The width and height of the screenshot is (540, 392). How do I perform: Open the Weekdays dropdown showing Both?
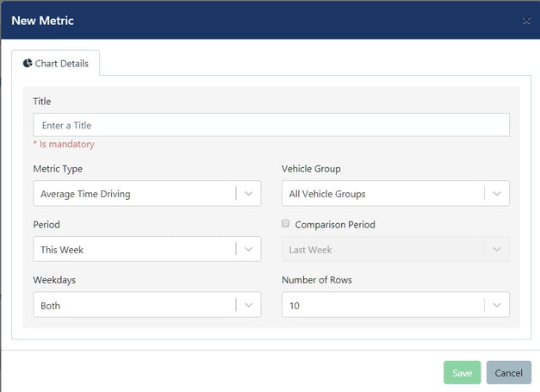[x=147, y=305]
